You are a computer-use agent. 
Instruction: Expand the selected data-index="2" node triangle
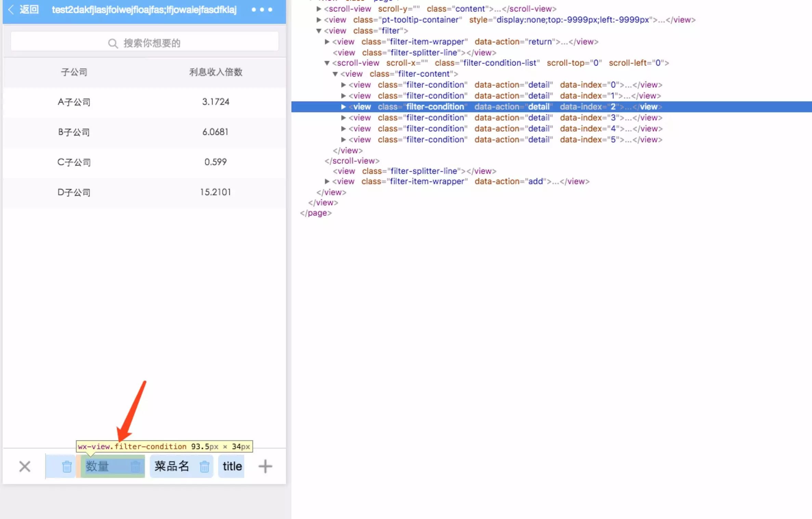pyautogui.click(x=343, y=107)
